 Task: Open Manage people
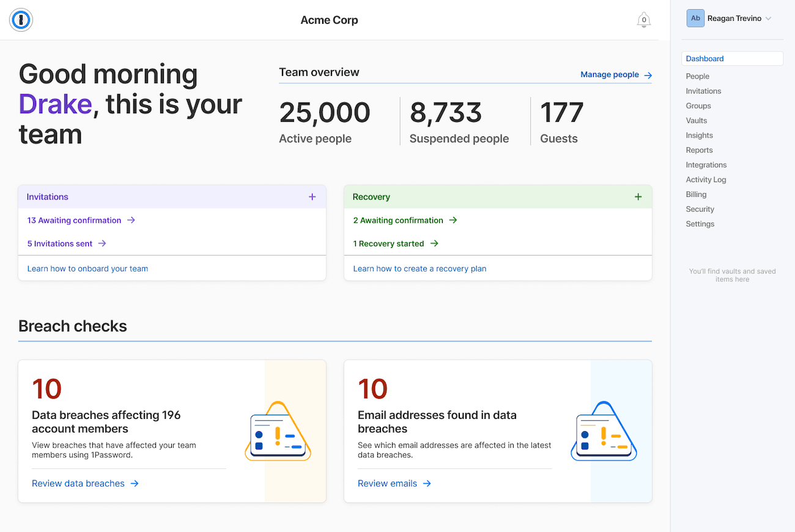(x=610, y=75)
